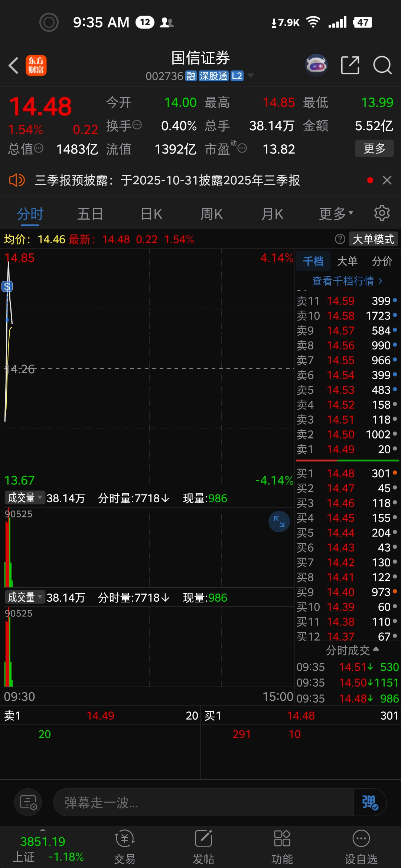The height and width of the screenshot is (868, 401).
Task: Tap the S marker on the chart
Action: 7,286
